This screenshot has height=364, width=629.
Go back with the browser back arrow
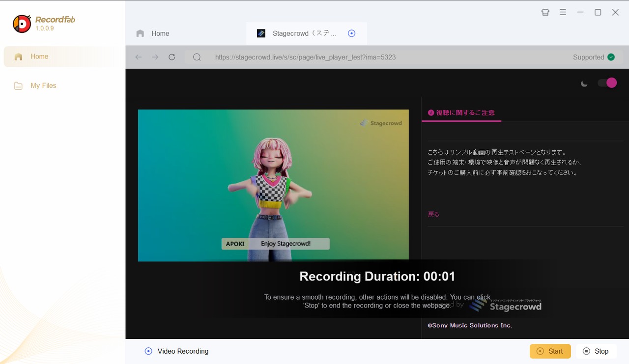(139, 57)
